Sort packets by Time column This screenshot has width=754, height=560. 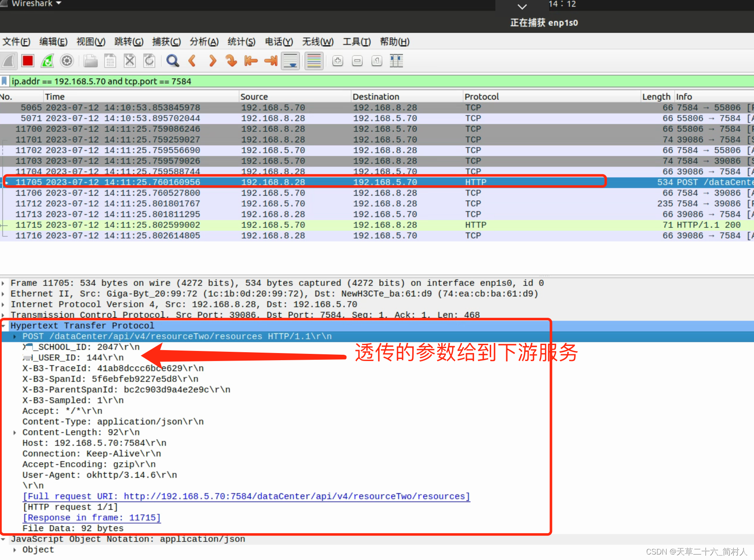[141, 97]
